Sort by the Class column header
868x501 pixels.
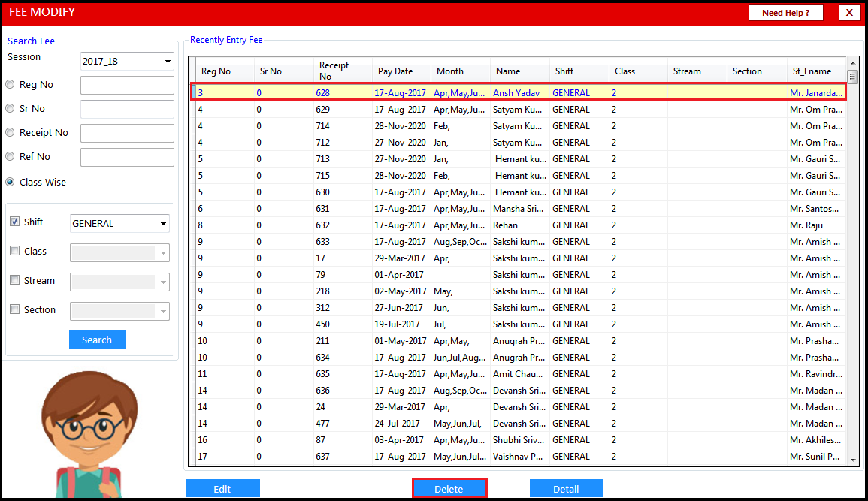[638, 71]
